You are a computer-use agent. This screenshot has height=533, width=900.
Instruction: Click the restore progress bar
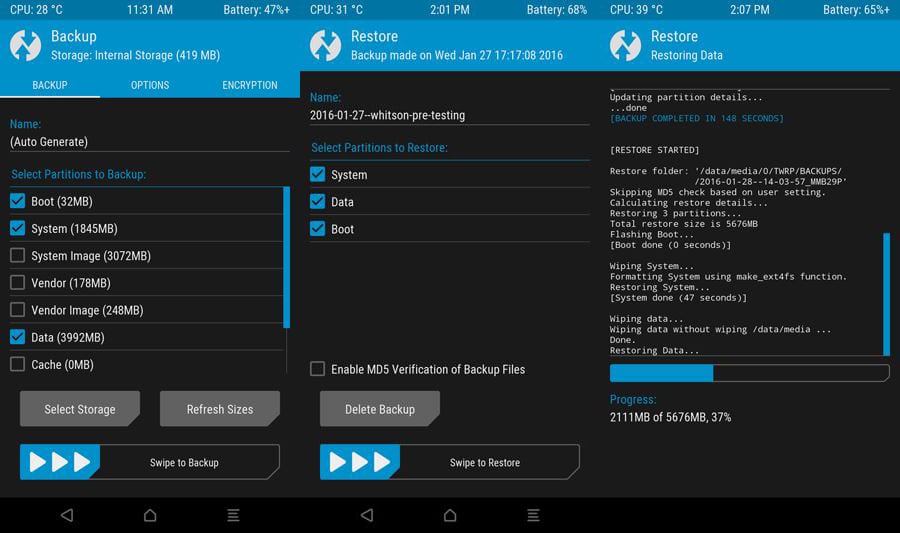(750, 373)
